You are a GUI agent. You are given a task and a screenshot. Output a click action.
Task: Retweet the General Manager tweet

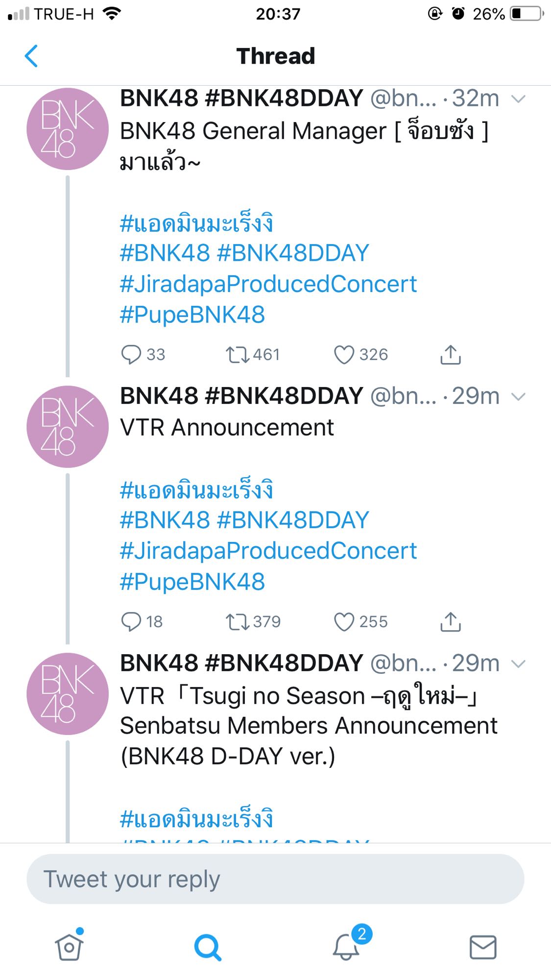(x=238, y=354)
